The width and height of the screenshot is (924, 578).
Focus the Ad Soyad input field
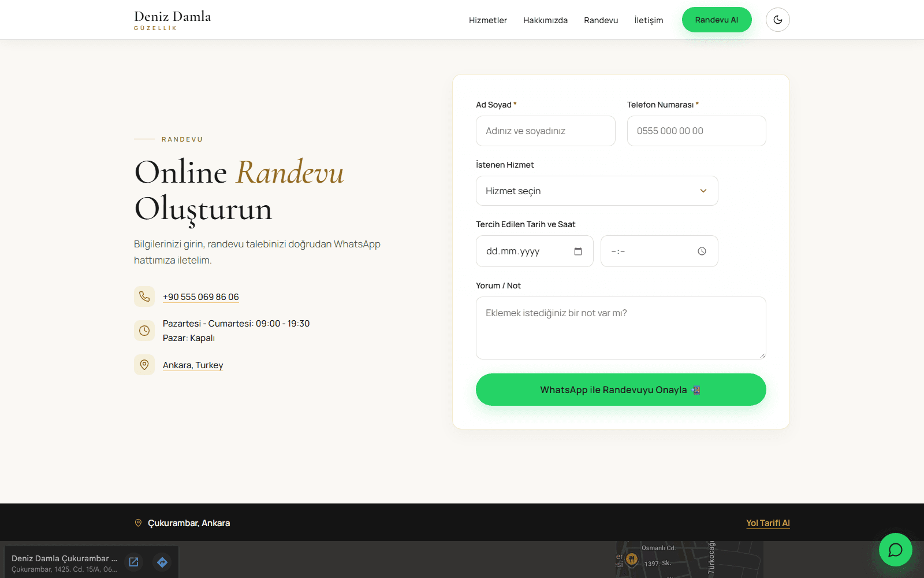[545, 131]
